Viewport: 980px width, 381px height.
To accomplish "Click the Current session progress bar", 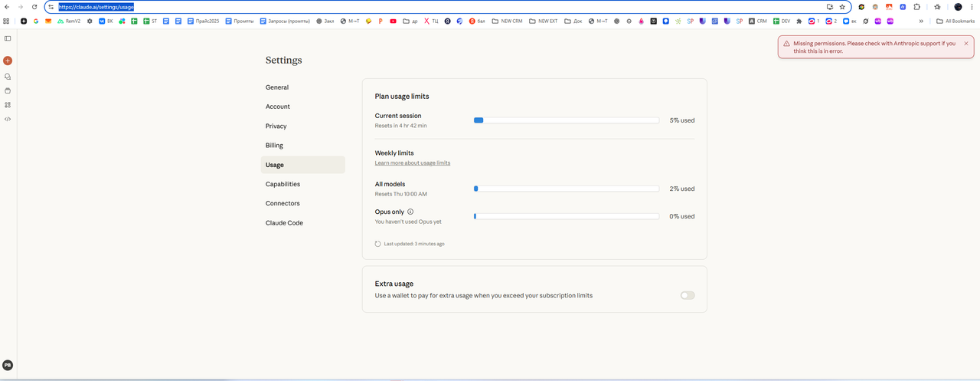I will tap(567, 120).
